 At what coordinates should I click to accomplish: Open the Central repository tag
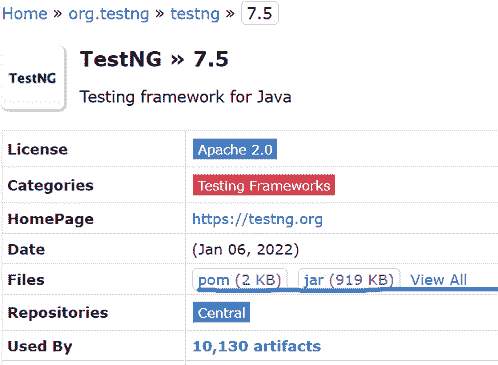(221, 312)
